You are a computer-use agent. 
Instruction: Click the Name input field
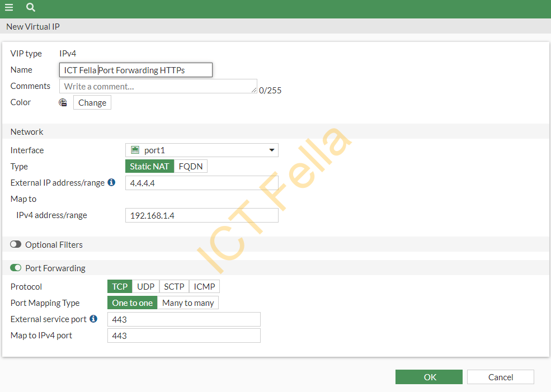click(135, 69)
